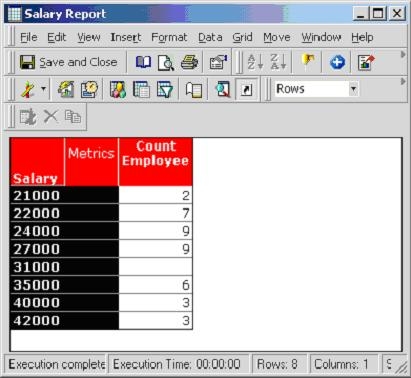Click the Count Employee column header
This screenshot has height=378, width=411.
click(156, 162)
